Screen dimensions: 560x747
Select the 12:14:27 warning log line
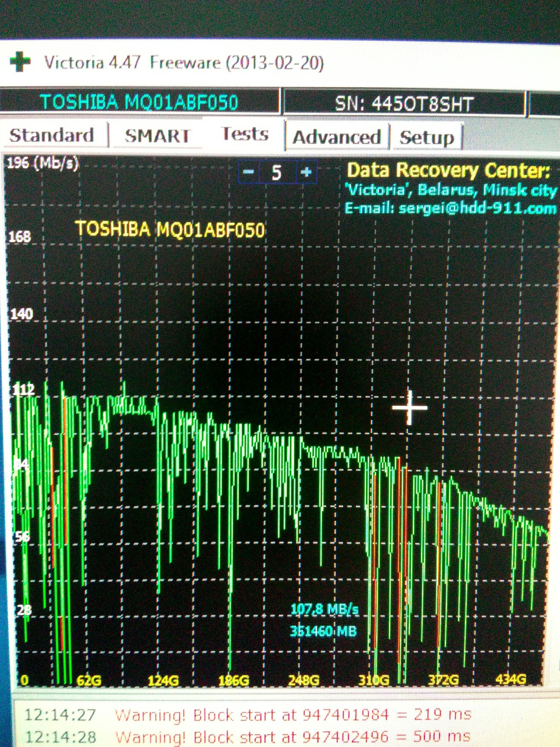[248, 714]
